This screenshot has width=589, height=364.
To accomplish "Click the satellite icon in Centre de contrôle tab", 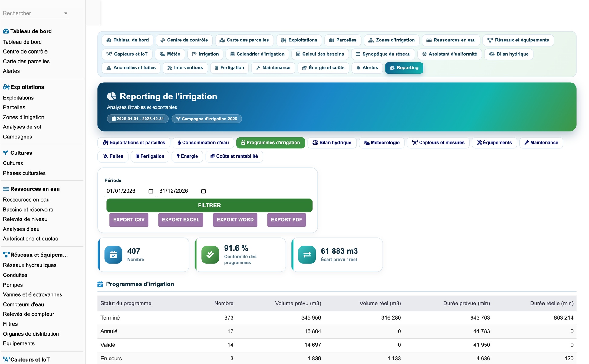I will click(163, 40).
